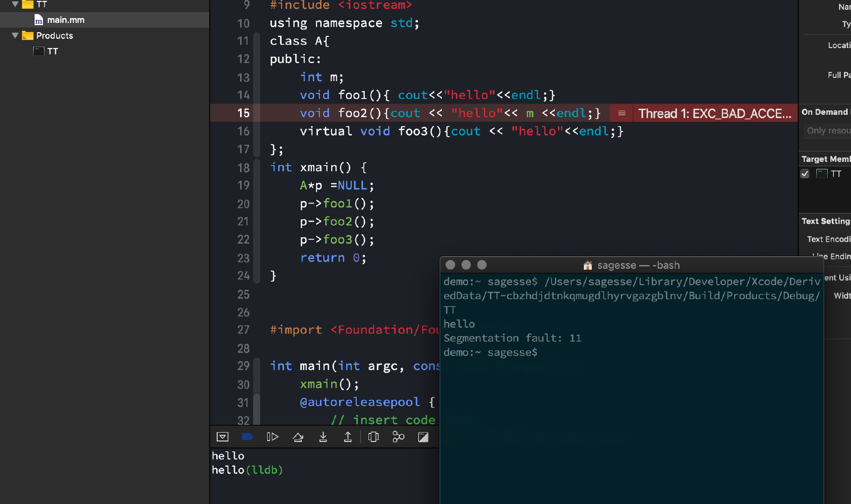Image resolution: width=851 pixels, height=504 pixels.
Task: Click the On Demand heading in the inspector
Action: point(826,112)
